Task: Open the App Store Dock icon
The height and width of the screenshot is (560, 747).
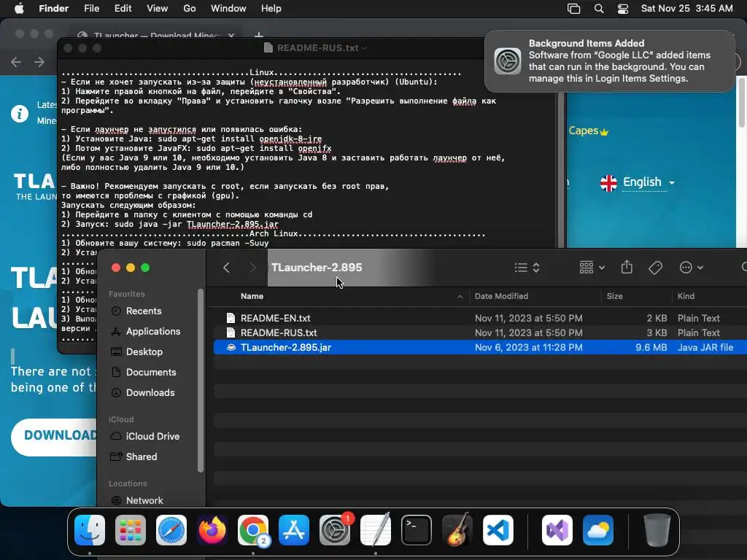Action: click(294, 530)
